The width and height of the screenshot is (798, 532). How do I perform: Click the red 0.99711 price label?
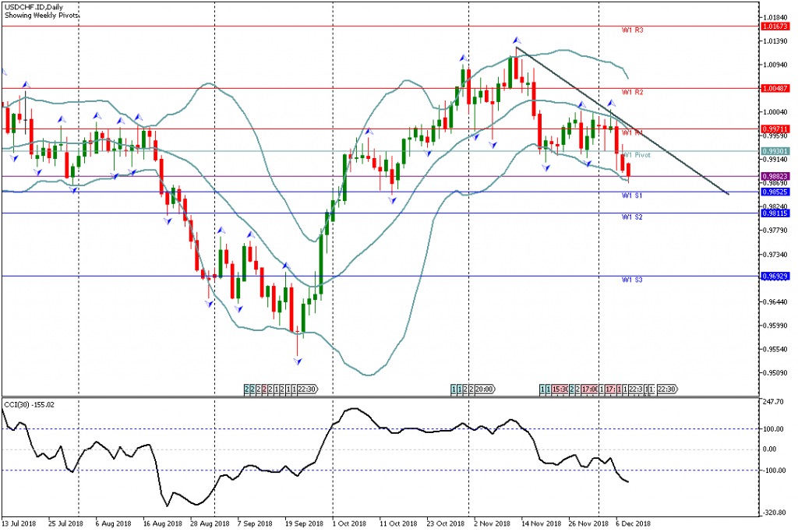click(x=775, y=129)
